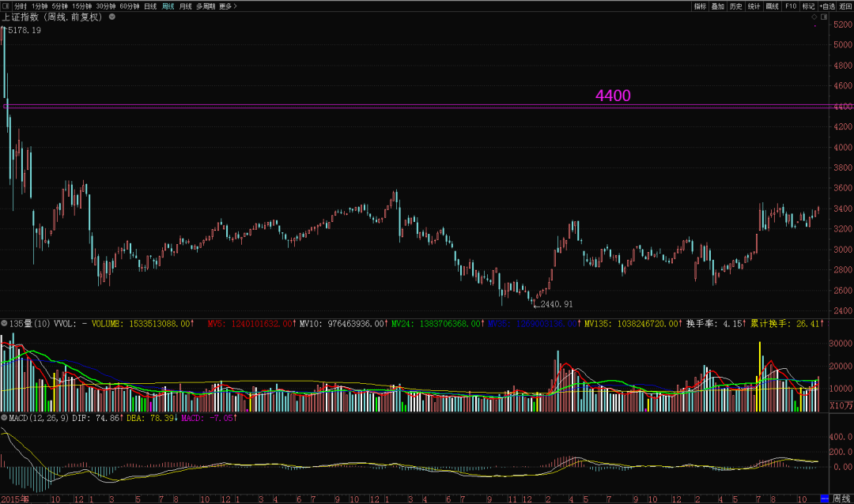Expand the MACD indicator dropdown arrow
This screenshot has height=504, width=854.
tap(5, 417)
